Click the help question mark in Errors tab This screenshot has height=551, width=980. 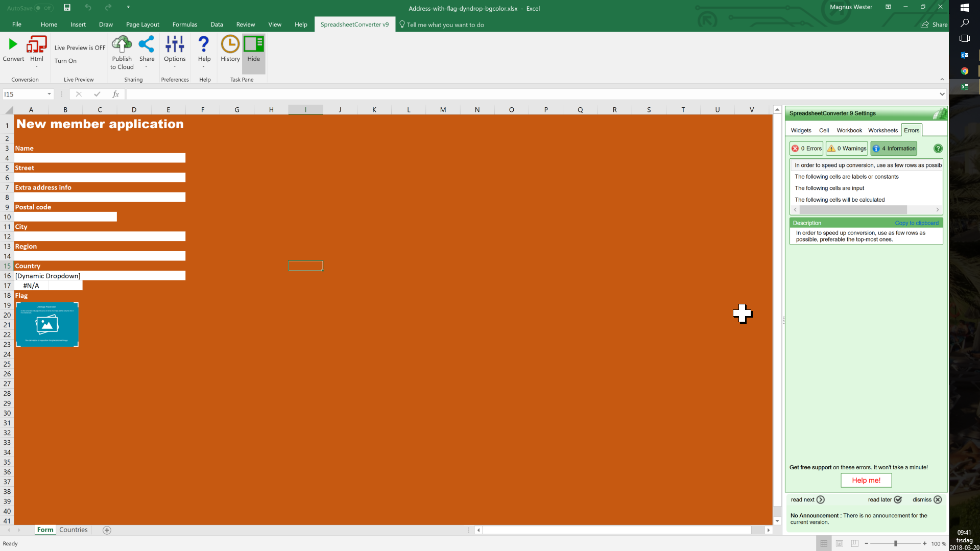point(938,148)
